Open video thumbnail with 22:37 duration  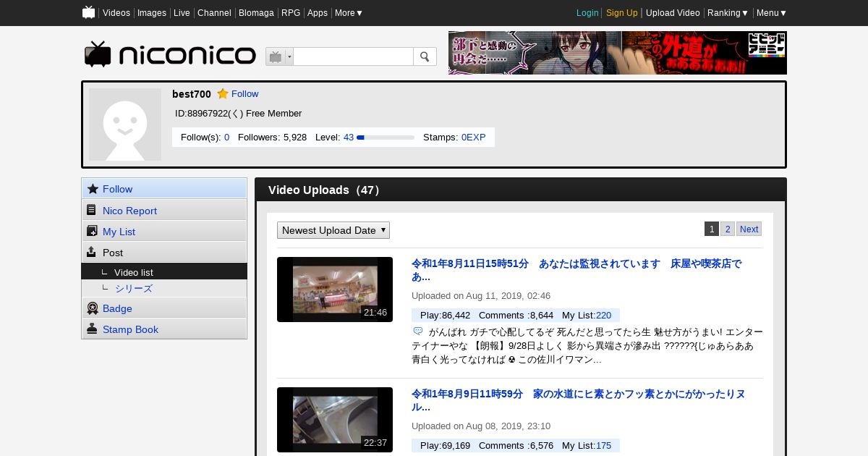click(x=335, y=420)
